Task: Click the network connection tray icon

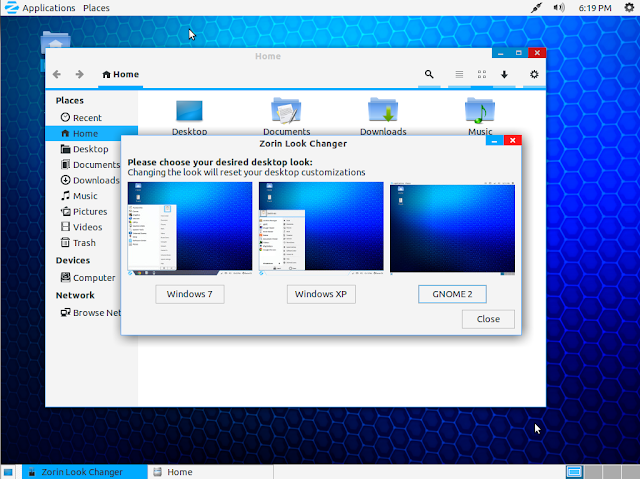Action: [x=536, y=8]
